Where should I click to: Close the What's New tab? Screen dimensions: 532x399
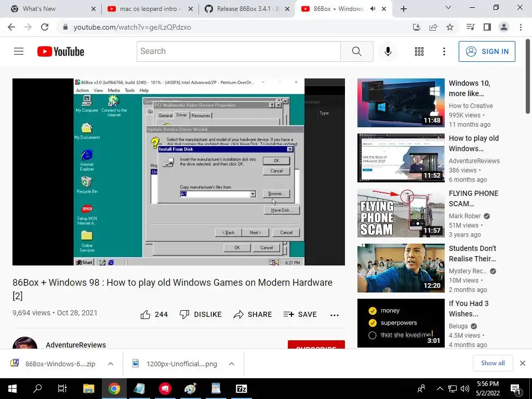coord(94,9)
